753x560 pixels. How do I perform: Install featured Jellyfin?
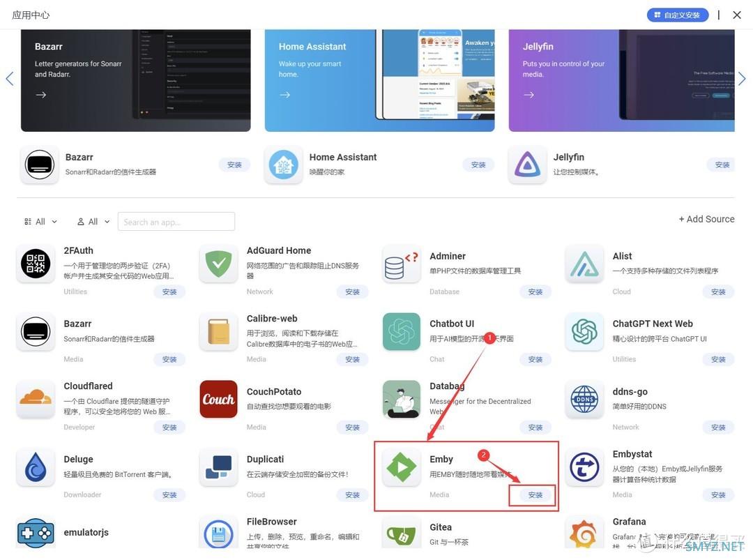point(722,165)
